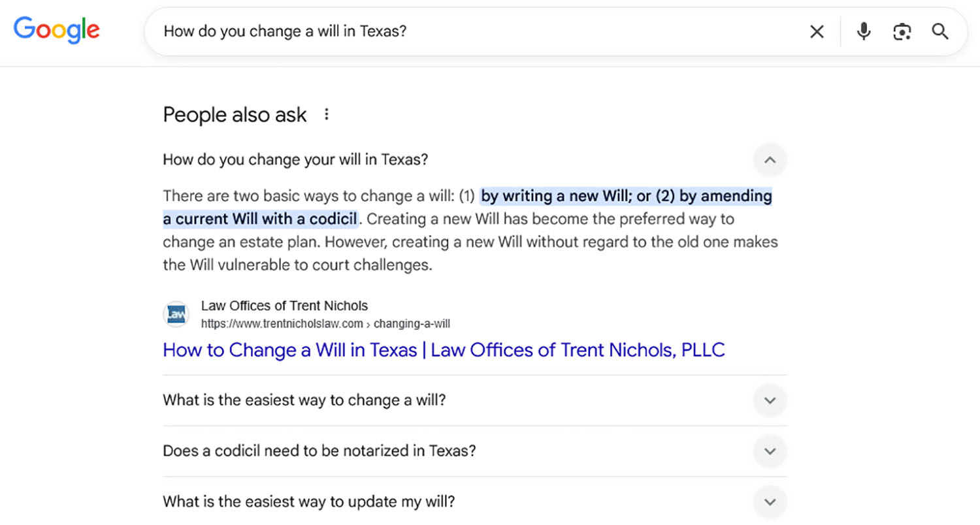Open the People also ask three-dot menu
Screen dimensions: 980x525
click(x=327, y=116)
